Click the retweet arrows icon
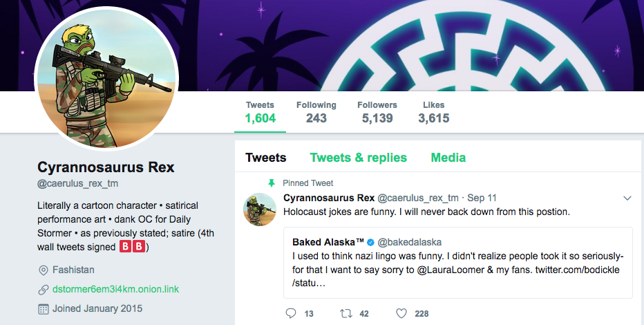This screenshot has height=325, width=644. [x=346, y=313]
